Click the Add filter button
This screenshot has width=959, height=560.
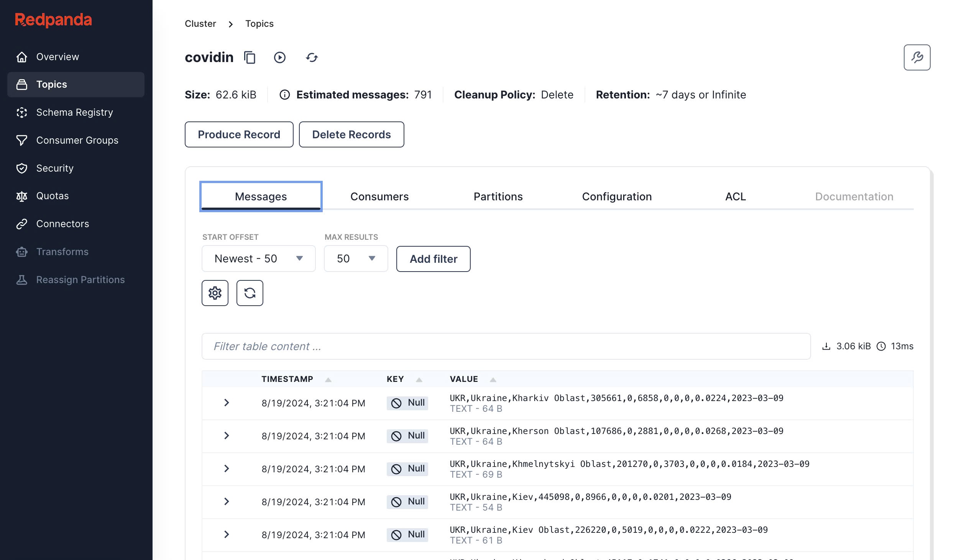click(434, 259)
